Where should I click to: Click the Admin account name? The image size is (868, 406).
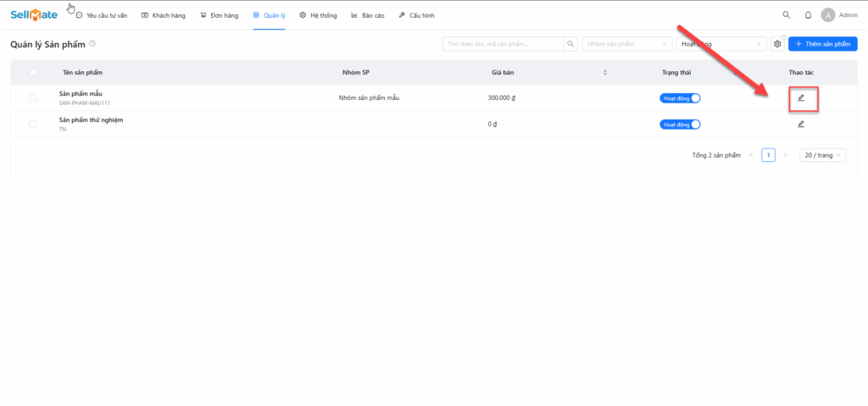click(x=848, y=15)
